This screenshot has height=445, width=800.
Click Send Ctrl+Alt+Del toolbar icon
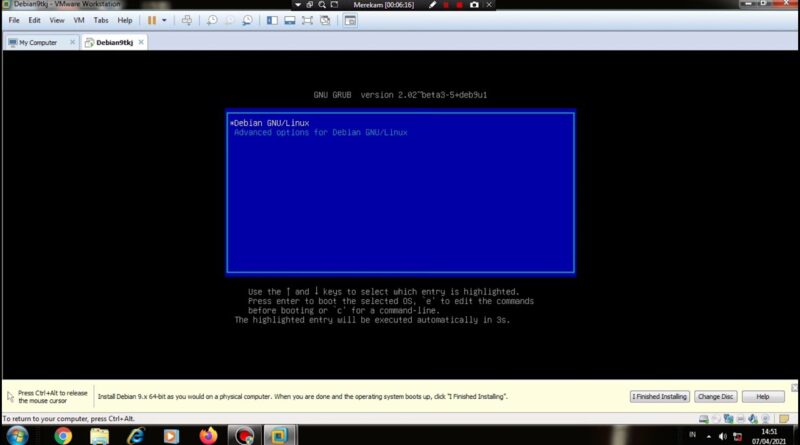[x=187, y=20]
